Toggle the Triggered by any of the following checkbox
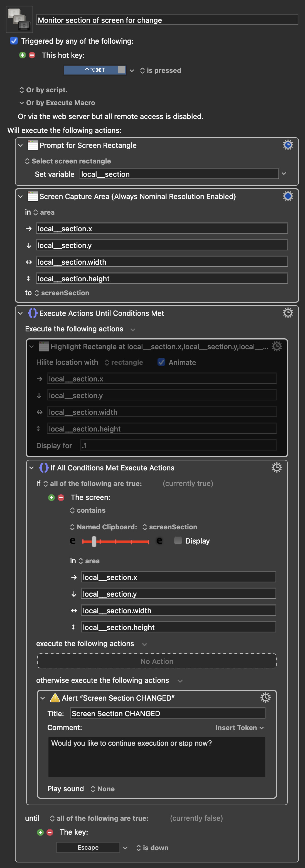The height and width of the screenshot is (868, 305). (x=14, y=41)
